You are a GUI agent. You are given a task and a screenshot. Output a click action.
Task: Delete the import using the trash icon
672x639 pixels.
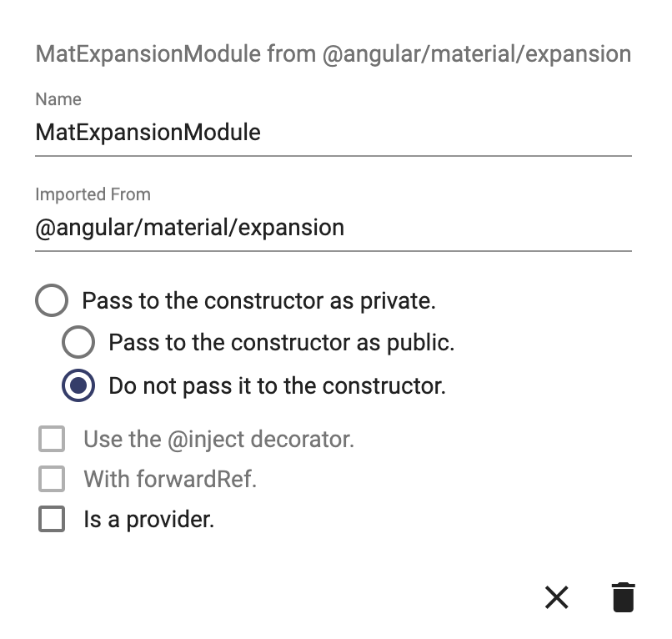tap(623, 597)
